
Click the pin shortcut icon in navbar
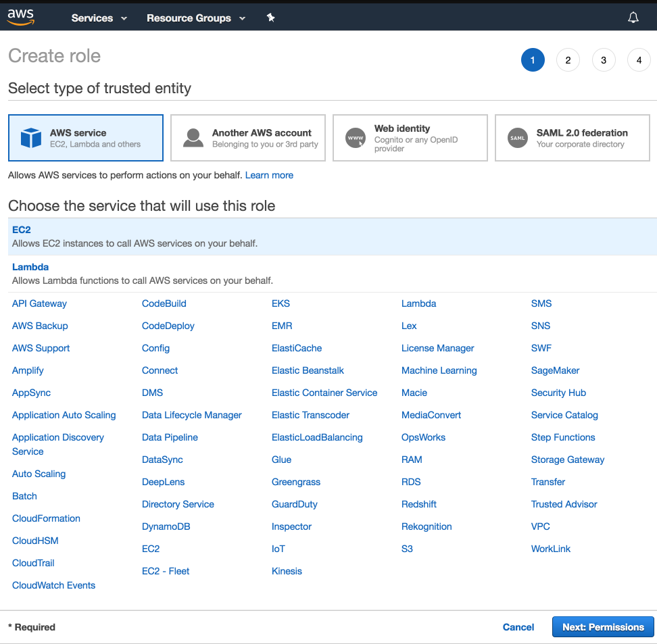[x=270, y=18]
